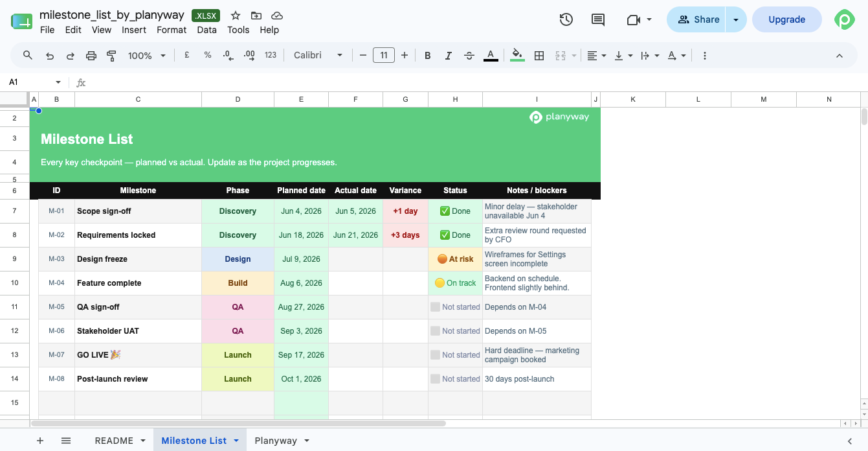Open text wrapping options
This screenshot has height=451, width=868.
tap(650, 56)
